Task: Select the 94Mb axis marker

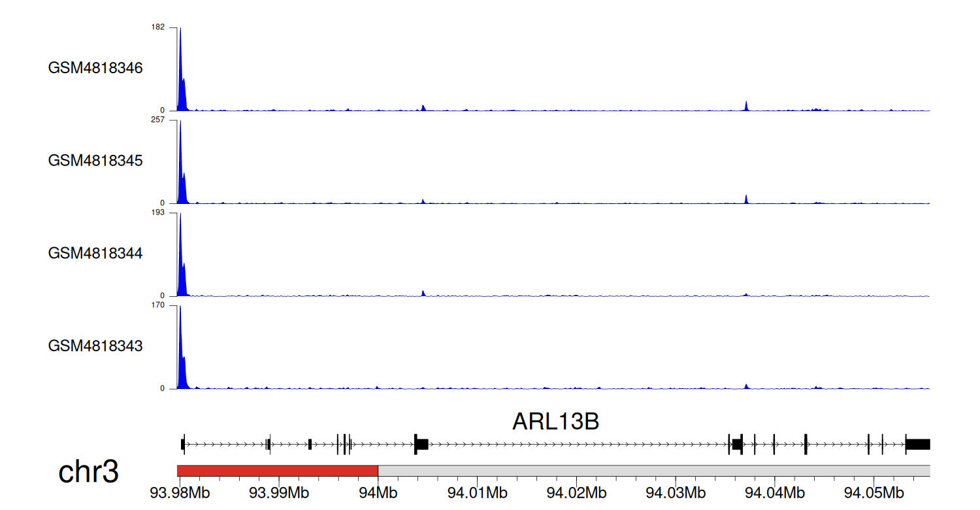Action: [x=378, y=491]
